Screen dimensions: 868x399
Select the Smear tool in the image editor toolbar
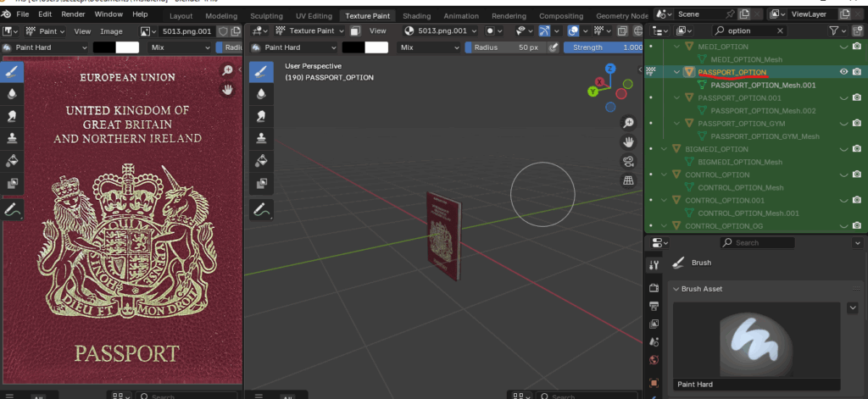pos(13,116)
